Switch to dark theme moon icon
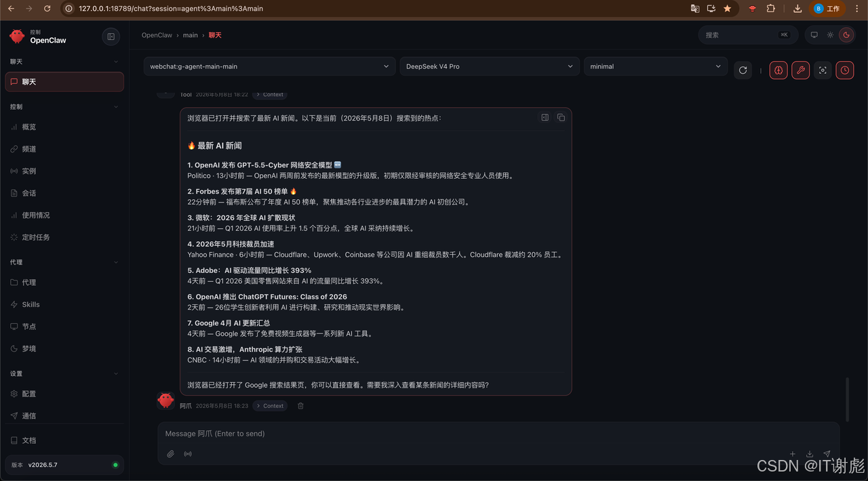Image resolution: width=868 pixels, height=481 pixels. [846, 35]
